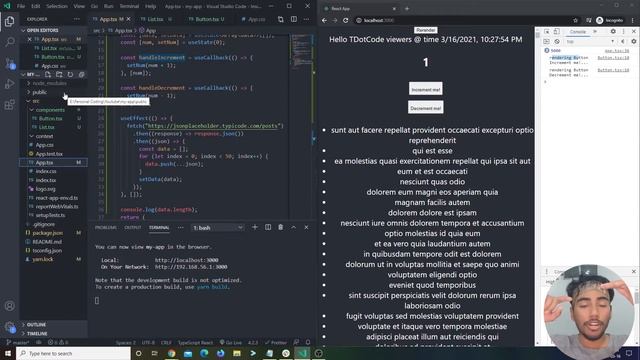Open the Explorer more actions ellipsis
The image size is (640, 360).
pos(77,19)
